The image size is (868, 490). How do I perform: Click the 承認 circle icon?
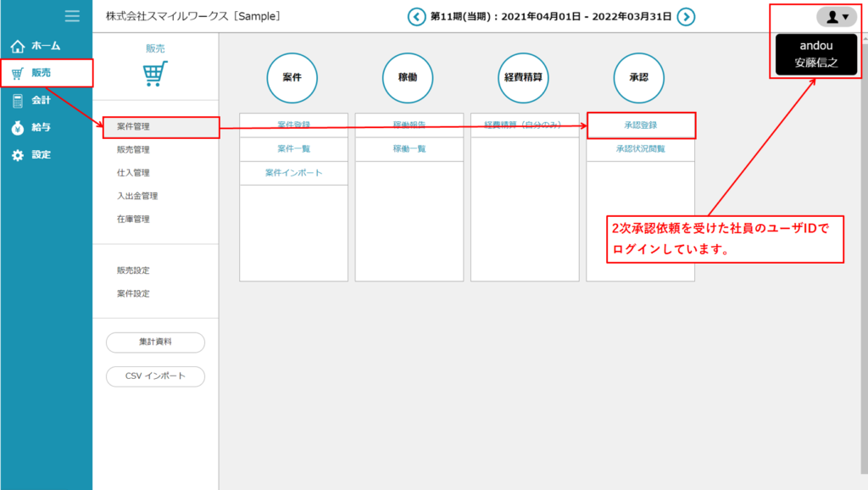click(639, 77)
